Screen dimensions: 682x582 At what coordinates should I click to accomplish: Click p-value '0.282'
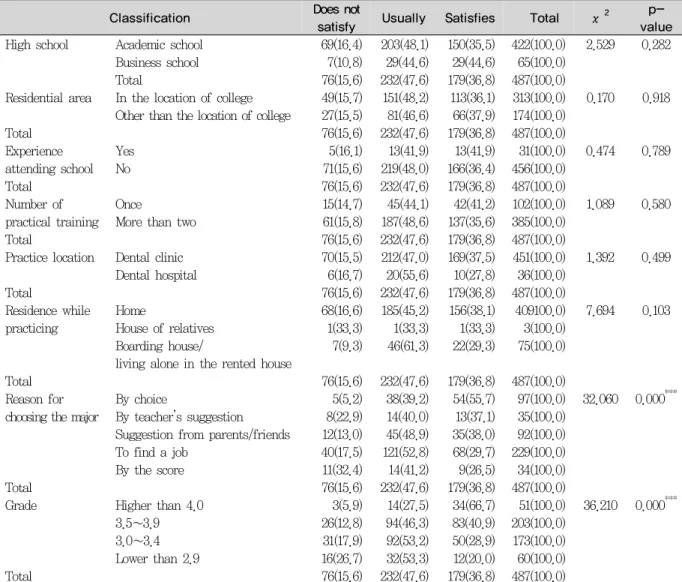point(656,45)
